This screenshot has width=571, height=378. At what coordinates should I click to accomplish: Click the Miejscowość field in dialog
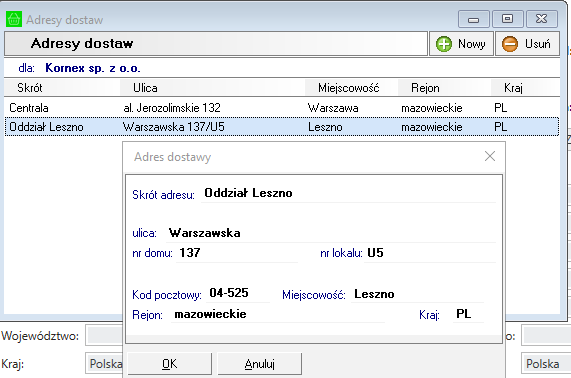coord(417,294)
